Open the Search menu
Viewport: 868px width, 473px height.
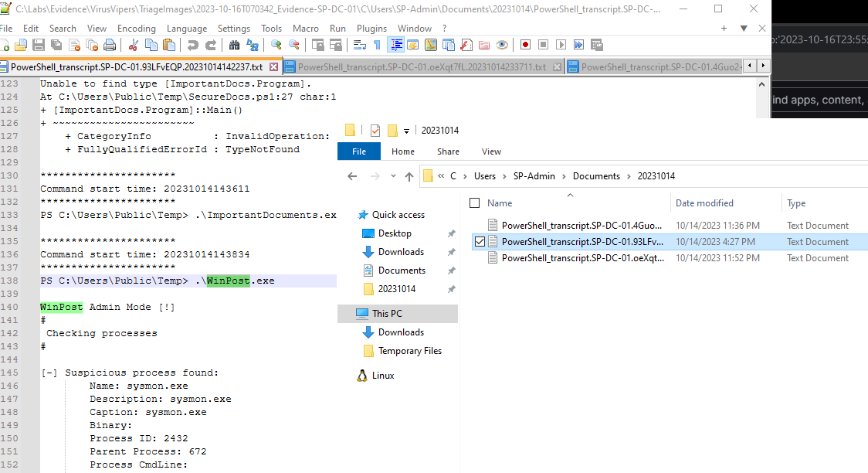pyautogui.click(x=63, y=29)
